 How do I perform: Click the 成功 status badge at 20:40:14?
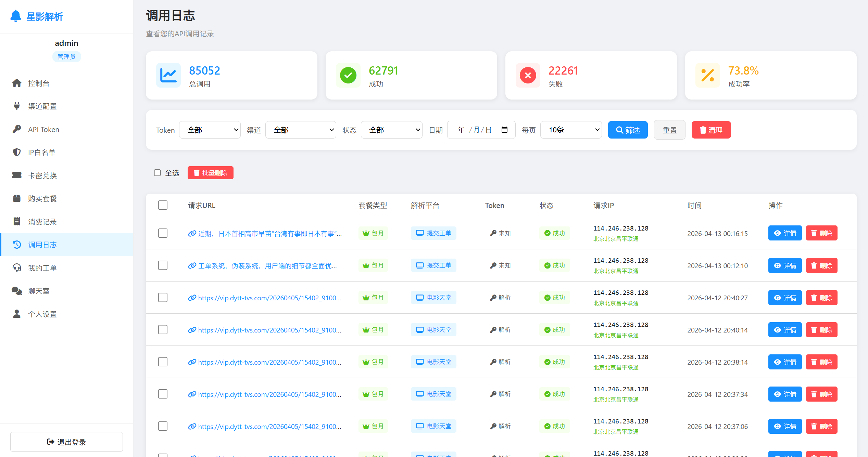(x=555, y=330)
